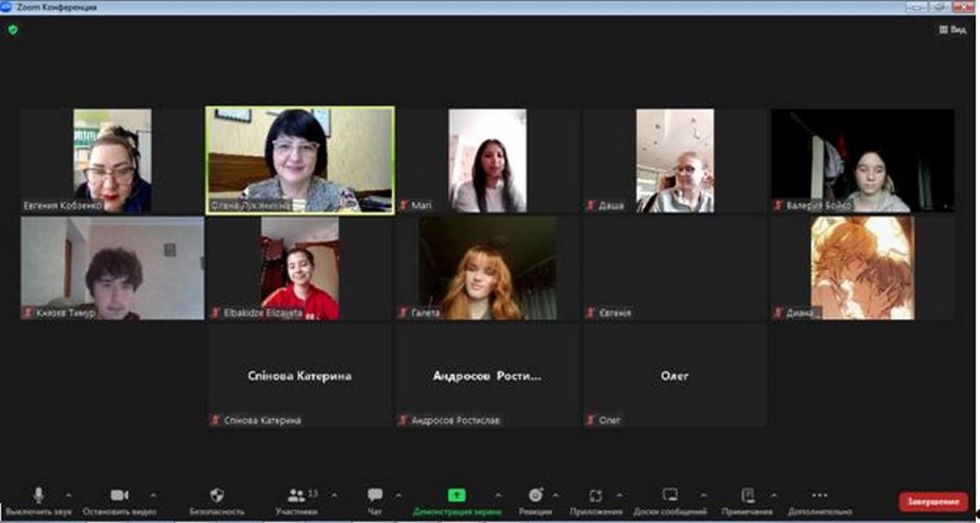Click muted mic icon beside Диана
980x523 pixels.
point(778,312)
